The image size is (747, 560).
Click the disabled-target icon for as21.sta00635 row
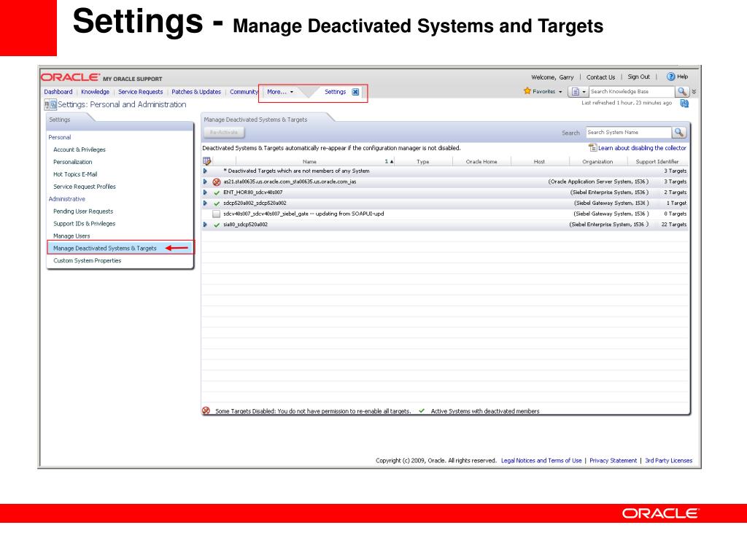click(216, 182)
